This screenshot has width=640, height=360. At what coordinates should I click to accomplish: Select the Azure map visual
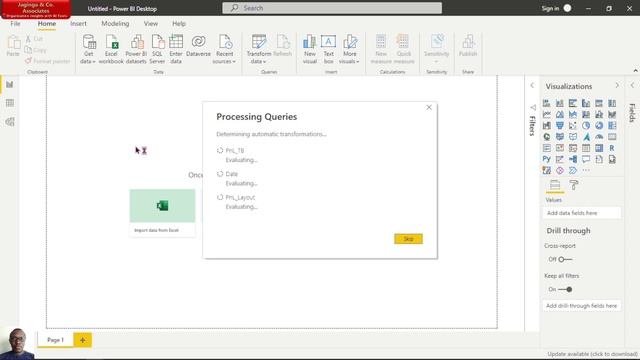(586, 137)
